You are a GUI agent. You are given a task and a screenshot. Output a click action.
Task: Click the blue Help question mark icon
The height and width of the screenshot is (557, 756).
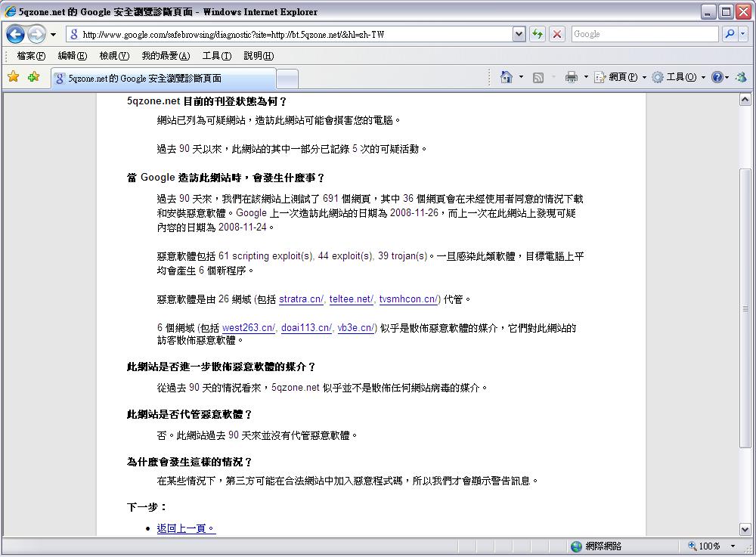[x=717, y=77]
